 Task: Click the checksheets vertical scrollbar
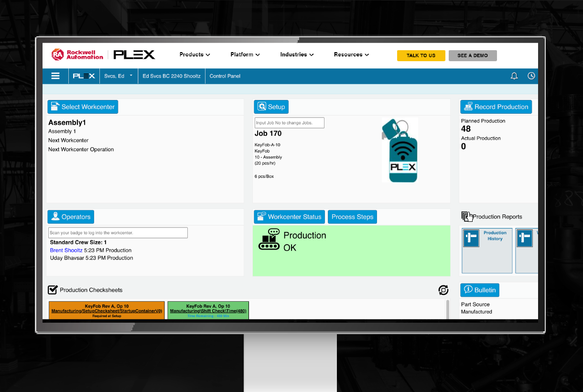tap(448, 309)
